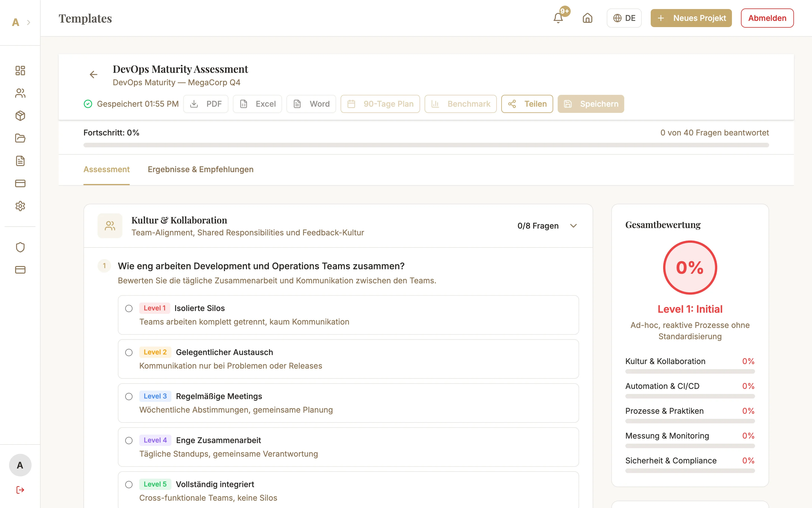Click "Tägliche Standups, gemeinsame Verantwortung" description
Screen dimensions: 812x508
click(x=228, y=454)
